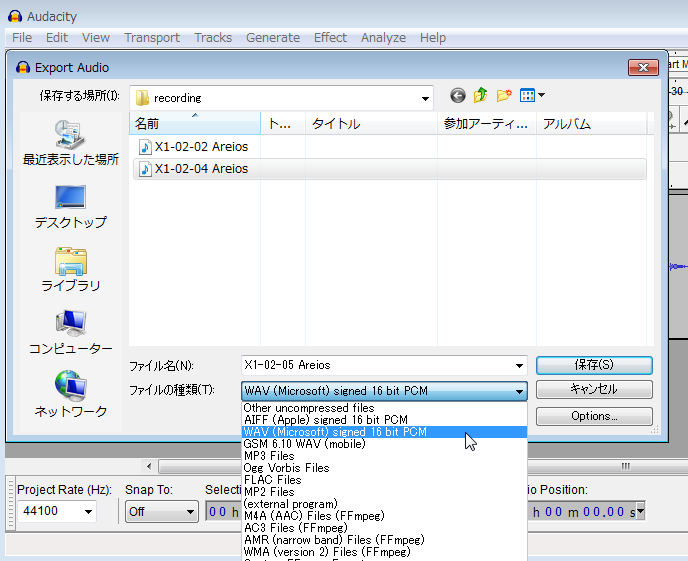
Task: Open the Tracks menu
Action: click(213, 38)
